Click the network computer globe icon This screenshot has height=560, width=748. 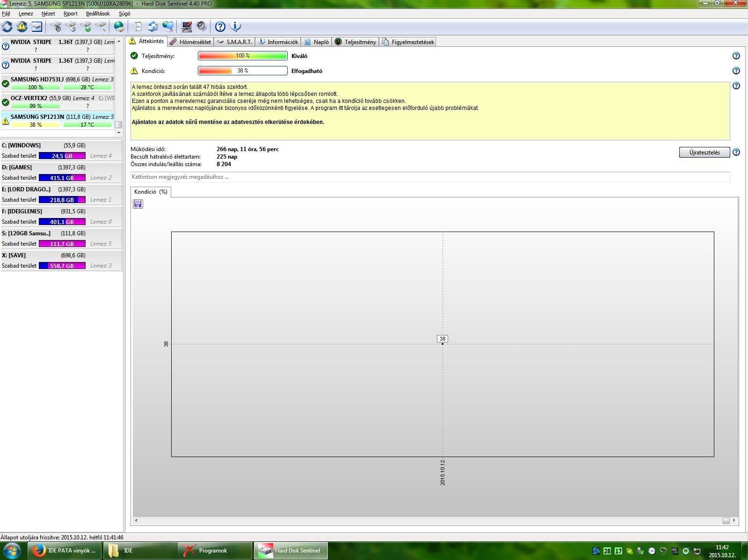tap(168, 27)
